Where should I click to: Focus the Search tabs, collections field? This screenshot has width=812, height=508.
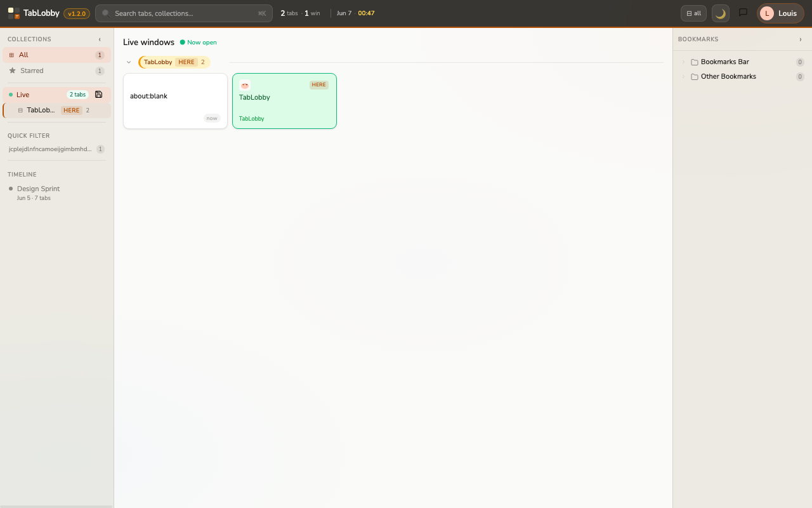coord(184,13)
